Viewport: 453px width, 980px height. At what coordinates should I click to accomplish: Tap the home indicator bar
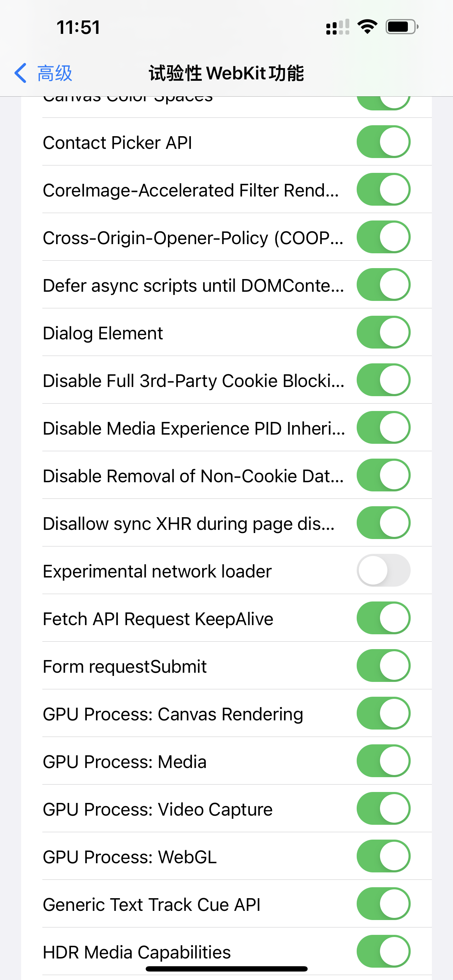227,969
